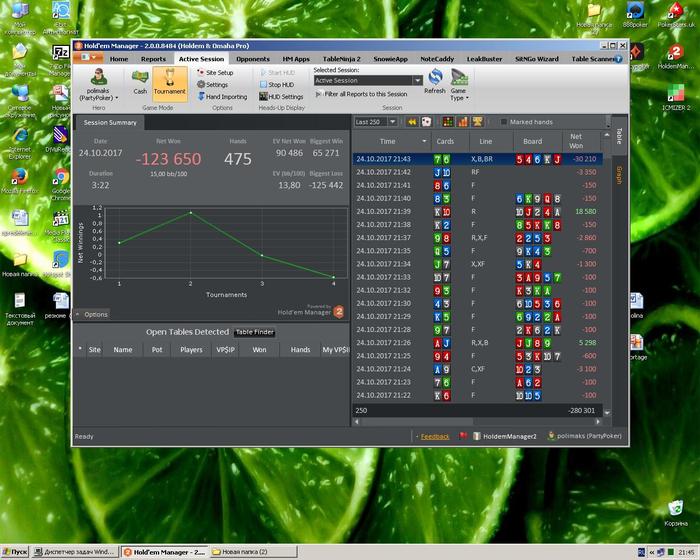Click the Hold'em Manager application menu orb
This screenshot has width=700, height=560.
[x=88, y=58]
